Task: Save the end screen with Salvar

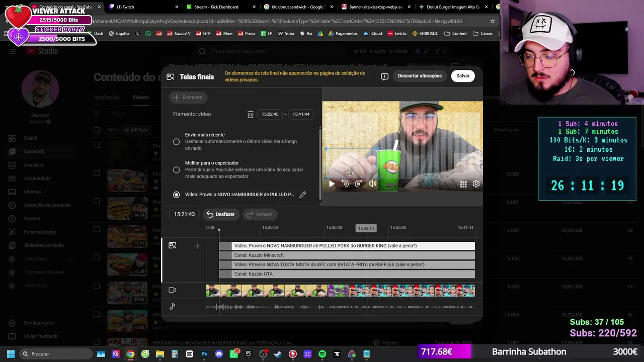Action: pyautogui.click(x=463, y=76)
